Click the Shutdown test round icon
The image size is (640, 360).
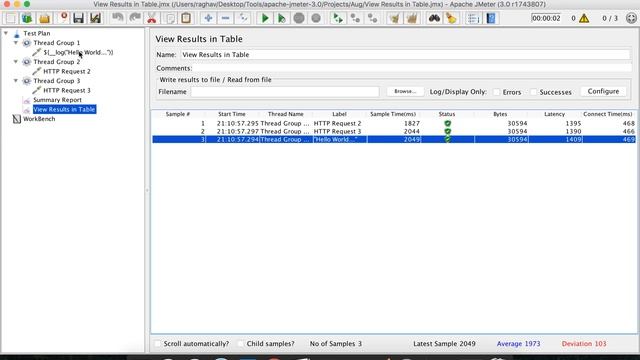(x=316, y=18)
